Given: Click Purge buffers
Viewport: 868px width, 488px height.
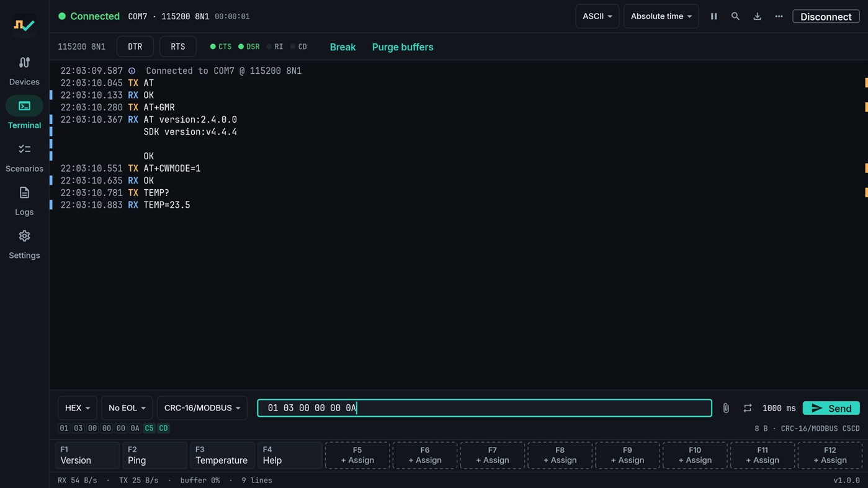Looking at the screenshot, I should click(403, 47).
